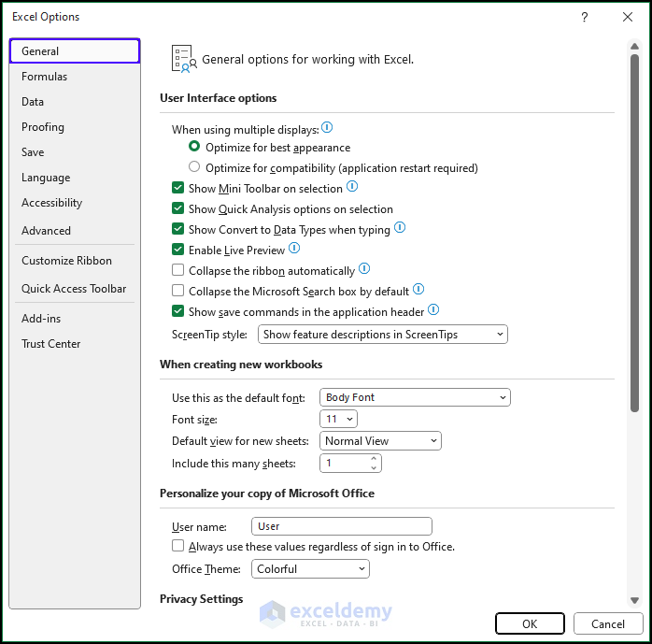Go to the Advanced options category

coord(75,231)
